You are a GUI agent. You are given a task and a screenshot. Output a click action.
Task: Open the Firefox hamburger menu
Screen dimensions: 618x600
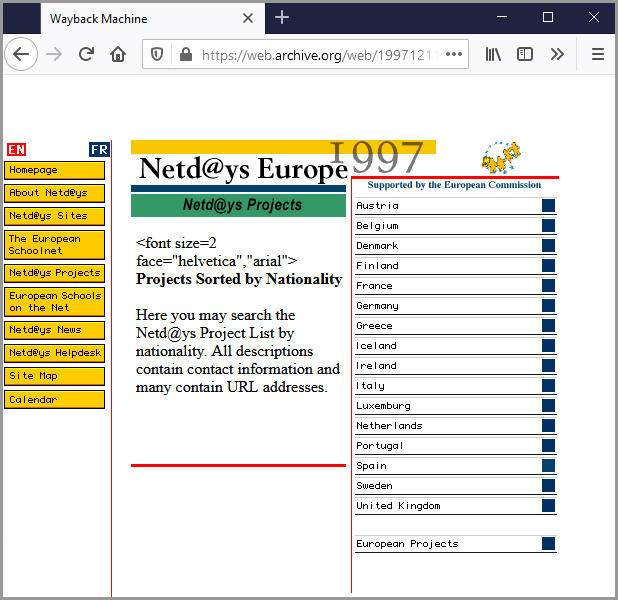[x=598, y=54]
